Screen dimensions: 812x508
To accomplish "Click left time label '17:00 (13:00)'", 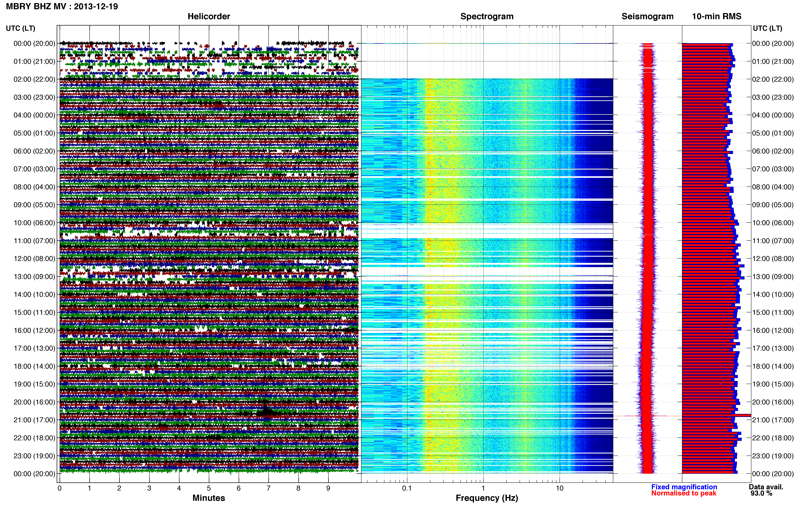I will 34,348.
